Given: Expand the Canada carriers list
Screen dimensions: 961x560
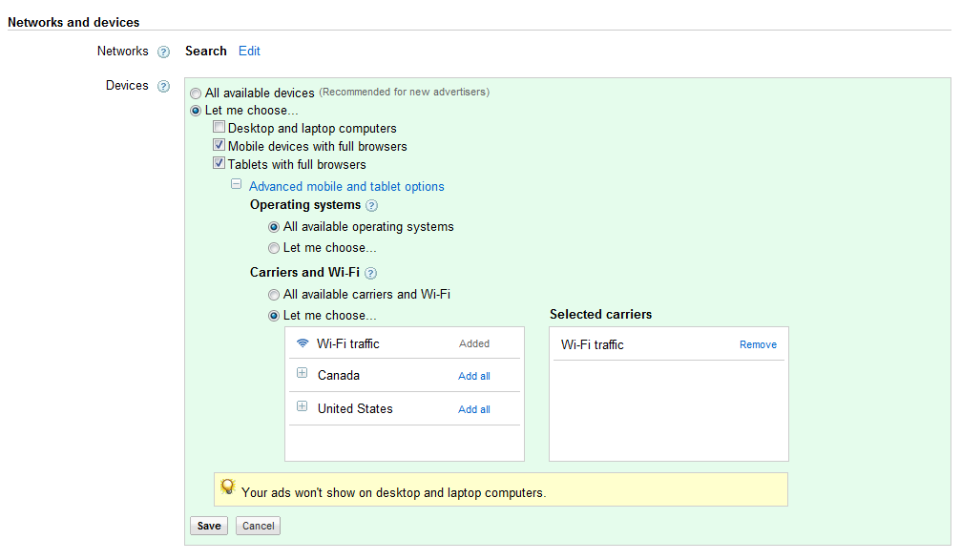Looking at the screenshot, I should (x=302, y=374).
